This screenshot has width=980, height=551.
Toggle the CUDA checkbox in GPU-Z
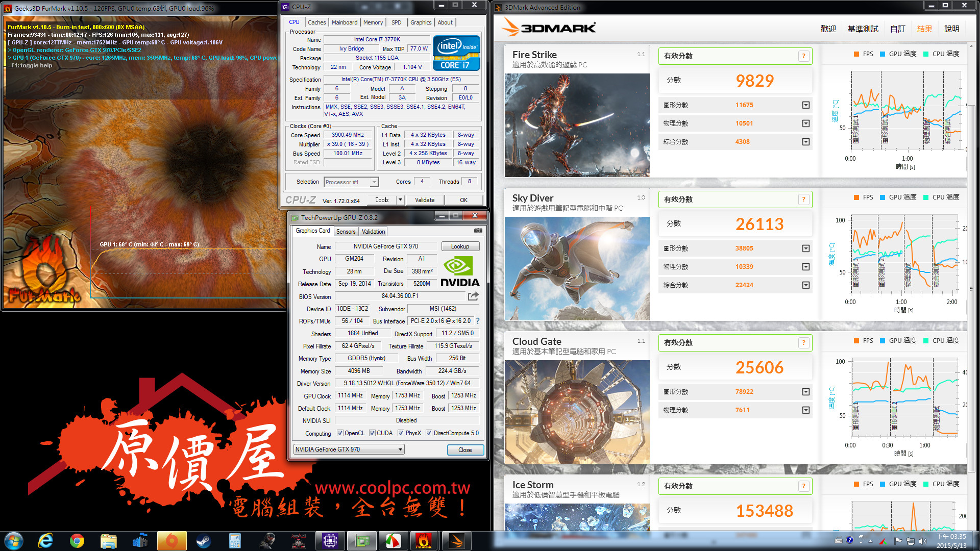372,433
